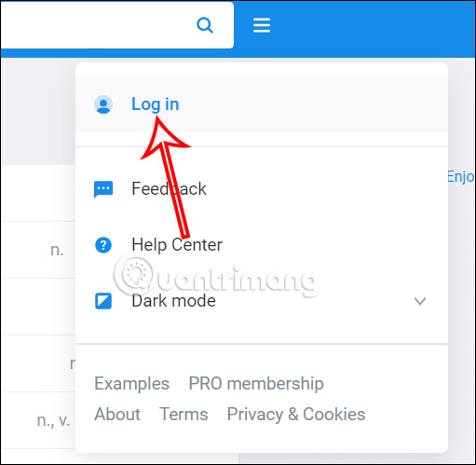Focus the search input field
Image resolution: width=476 pixels, height=465 pixels.
[96, 25]
